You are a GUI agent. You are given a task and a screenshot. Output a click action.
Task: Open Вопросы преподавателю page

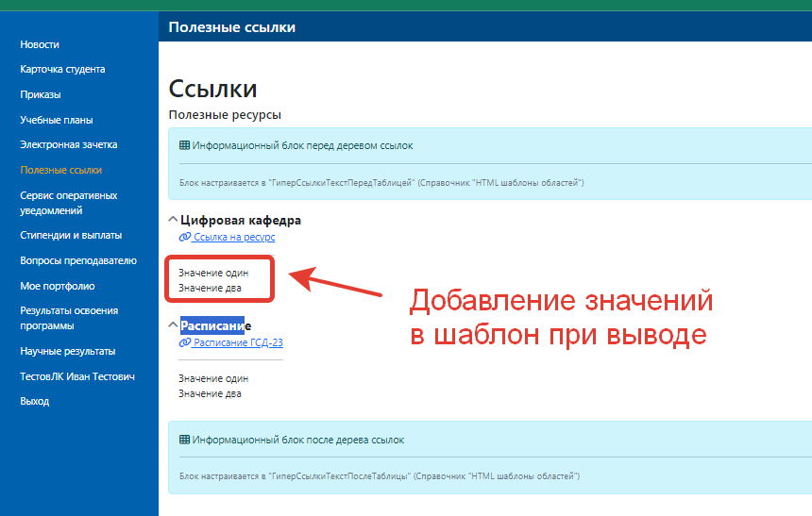[x=78, y=260]
